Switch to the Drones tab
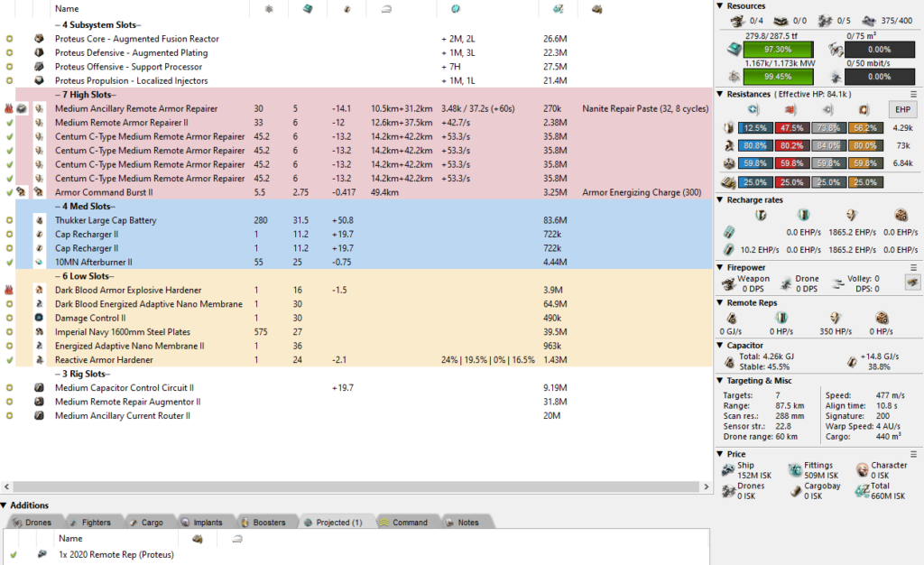924x565 pixels. pos(32,523)
